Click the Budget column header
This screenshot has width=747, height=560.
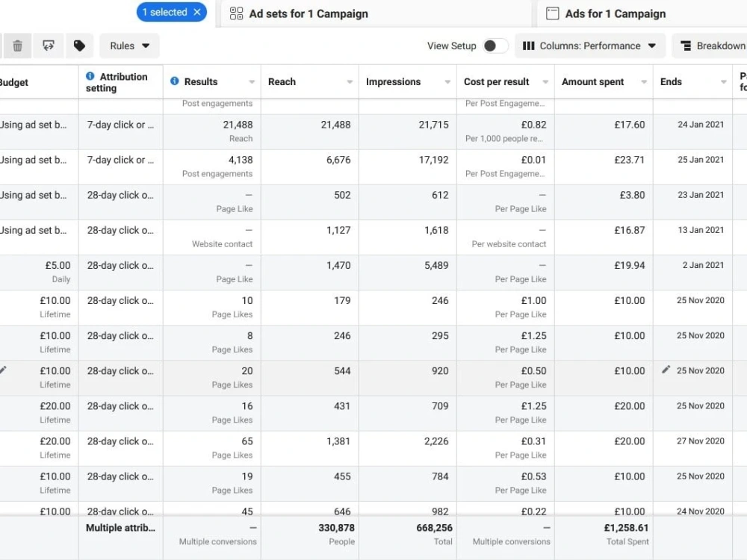(x=13, y=82)
